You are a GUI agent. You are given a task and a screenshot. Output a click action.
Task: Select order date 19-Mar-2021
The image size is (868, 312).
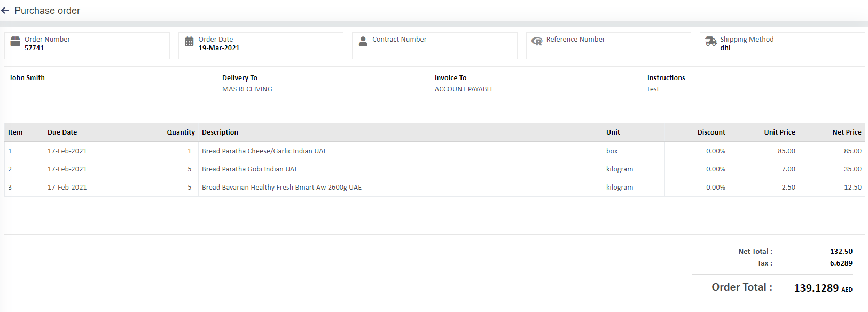219,48
